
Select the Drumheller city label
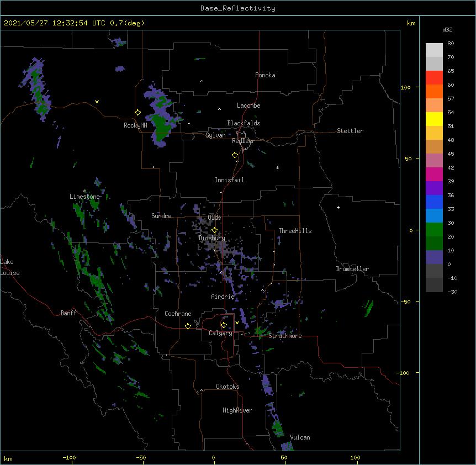coord(352,269)
